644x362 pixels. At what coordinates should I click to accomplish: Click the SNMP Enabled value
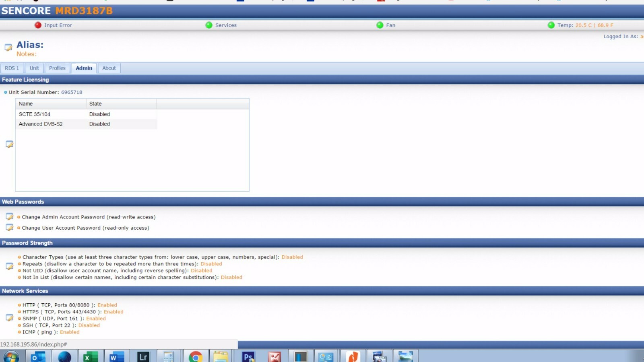[x=96, y=319]
